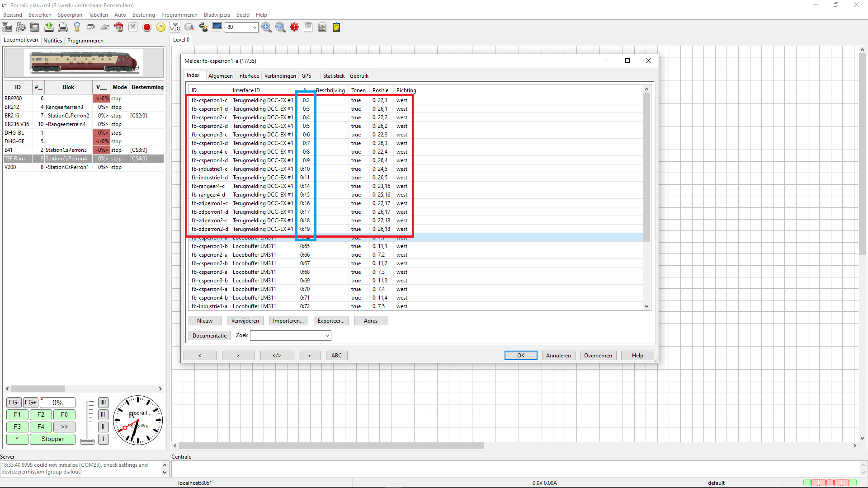
Task: Open the zoom level 80 dropdown
Action: tap(254, 28)
